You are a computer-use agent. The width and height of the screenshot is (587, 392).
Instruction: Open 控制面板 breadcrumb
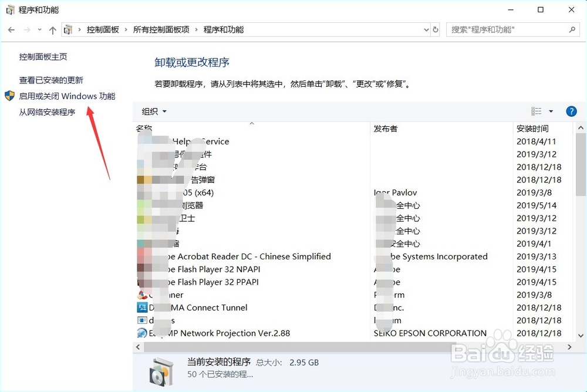[103, 29]
